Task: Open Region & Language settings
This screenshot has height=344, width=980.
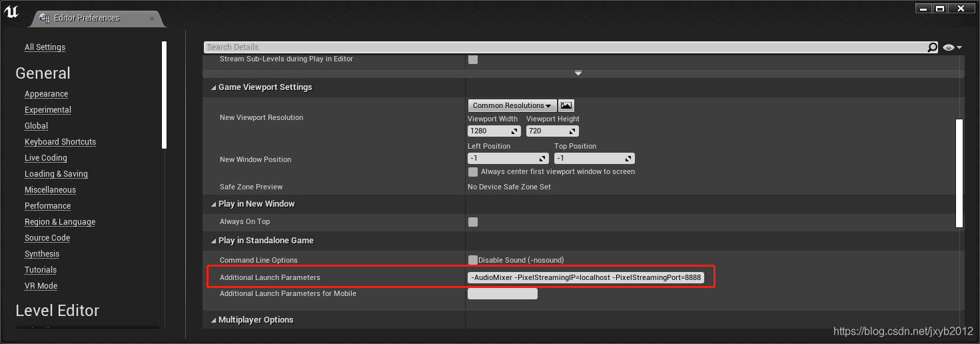Action: pyautogui.click(x=60, y=222)
